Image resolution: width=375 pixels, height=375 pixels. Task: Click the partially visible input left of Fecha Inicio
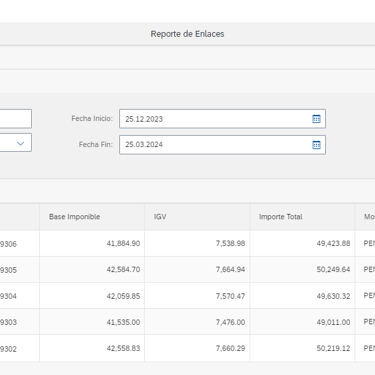(16, 119)
